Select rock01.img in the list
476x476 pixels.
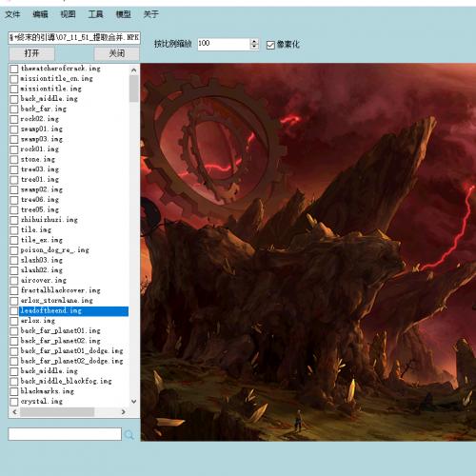tap(40, 149)
